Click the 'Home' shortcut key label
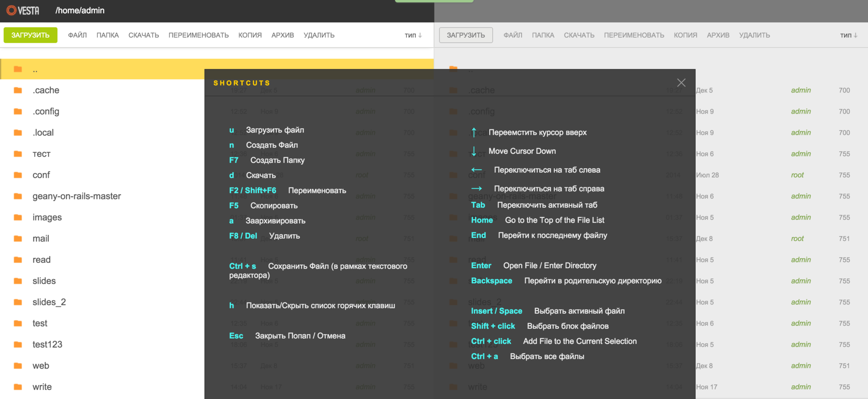 482,220
